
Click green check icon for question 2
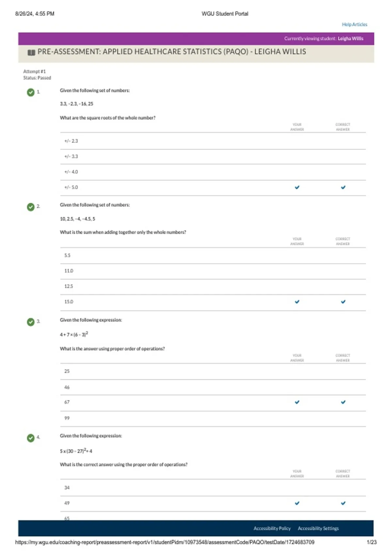click(x=31, y=207)
